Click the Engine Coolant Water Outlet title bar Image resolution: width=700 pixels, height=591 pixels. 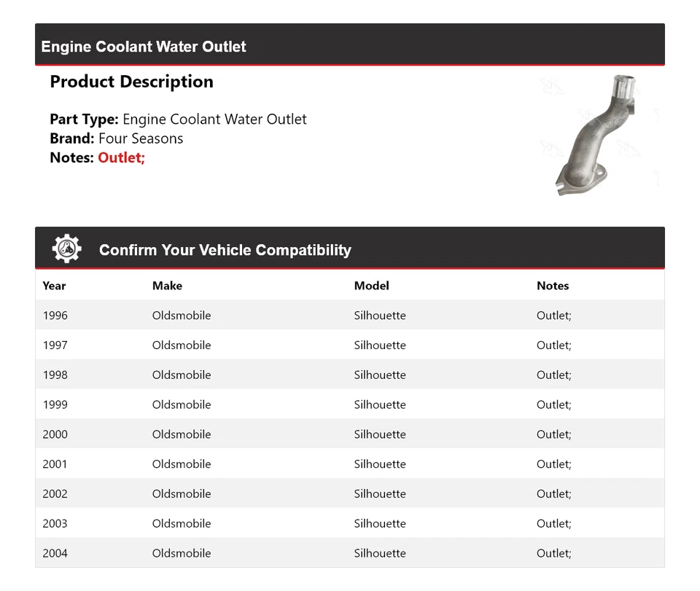(144, 47)
